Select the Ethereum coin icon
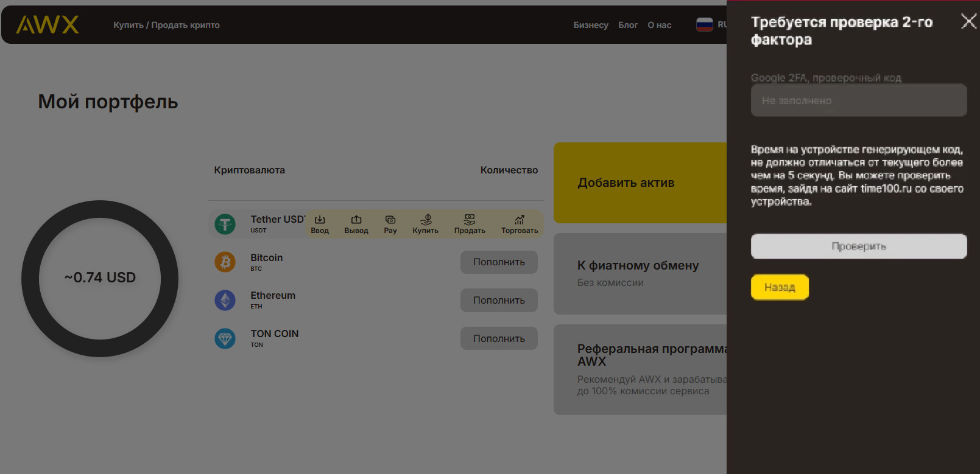 coord(225,300)
